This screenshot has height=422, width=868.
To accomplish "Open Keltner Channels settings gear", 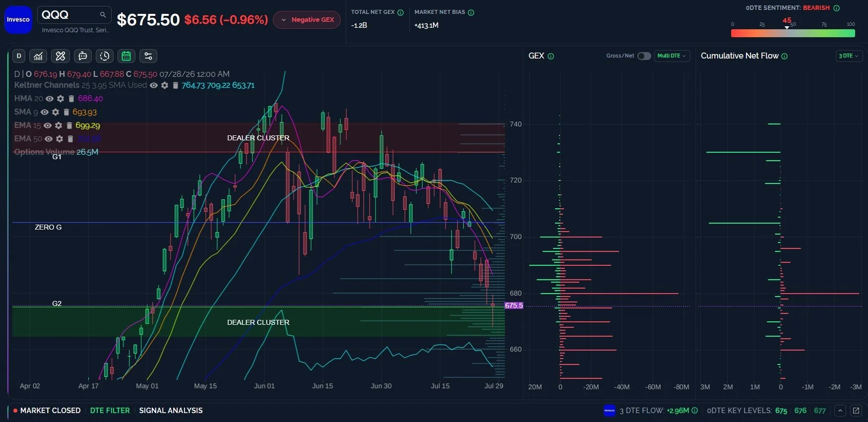I will click(165, 85).
